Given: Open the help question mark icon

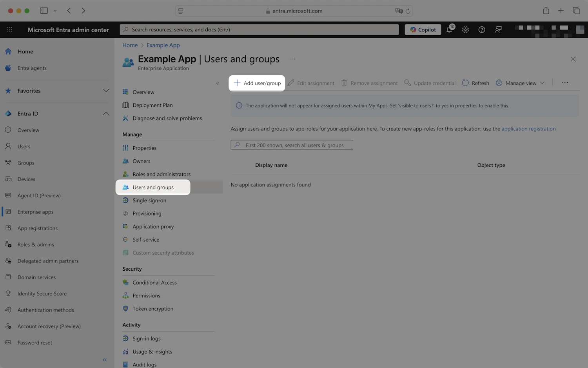Looking at the screenshot, I should click(x=482, y=29).
